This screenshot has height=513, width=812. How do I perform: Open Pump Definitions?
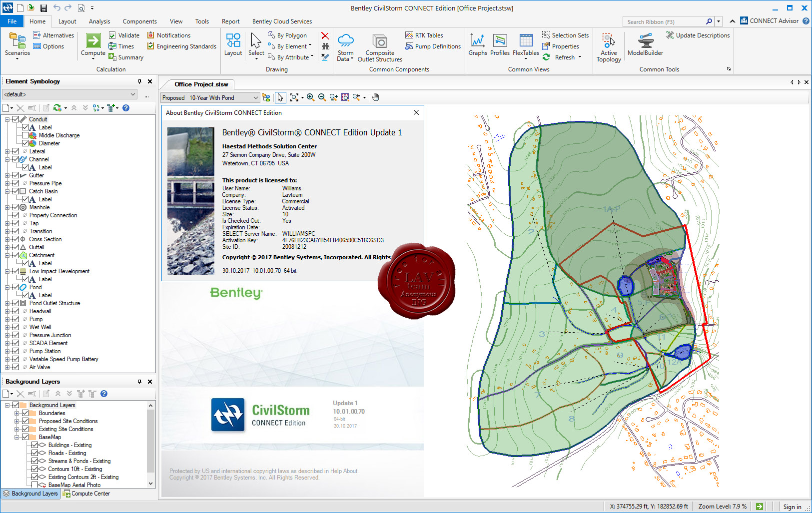click(433, 46)
